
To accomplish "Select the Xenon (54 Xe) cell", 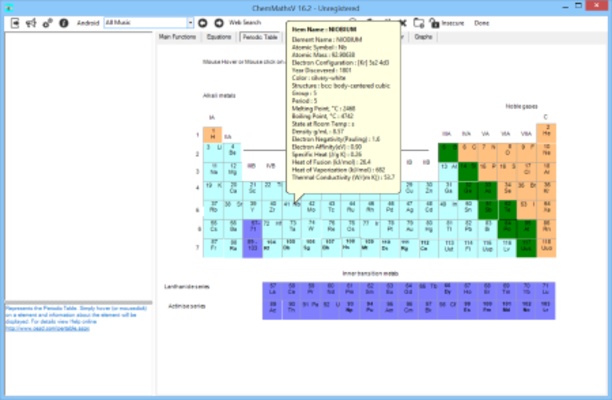I will point(546,210).
